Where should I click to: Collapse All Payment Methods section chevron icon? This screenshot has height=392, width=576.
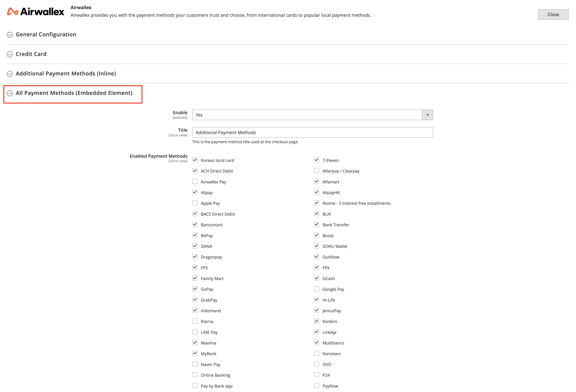(x=10, y=93)
